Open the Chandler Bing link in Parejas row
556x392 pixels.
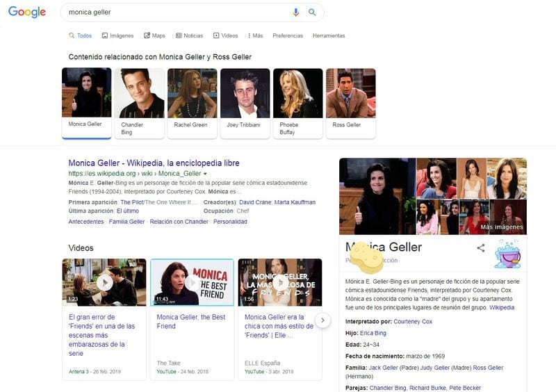pos(388,388)
